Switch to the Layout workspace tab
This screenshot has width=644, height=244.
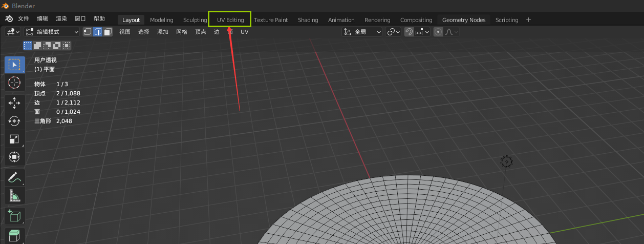pos(131,20)
